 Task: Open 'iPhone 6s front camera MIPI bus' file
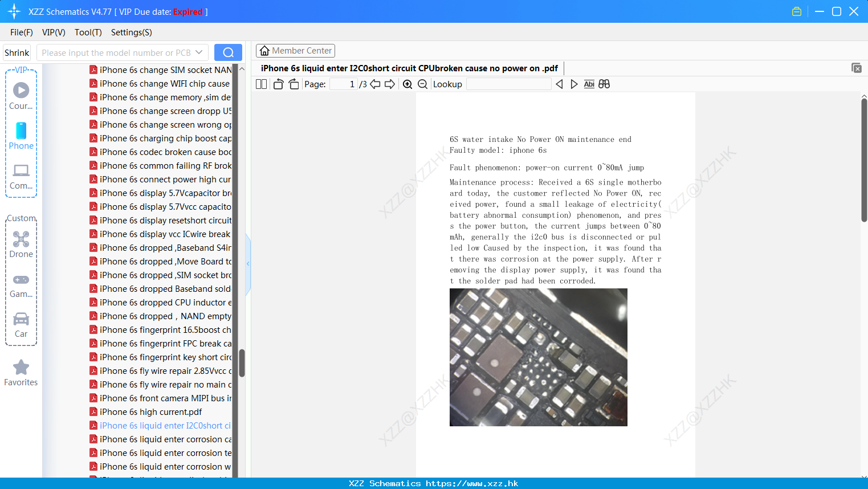coord(161,398)
